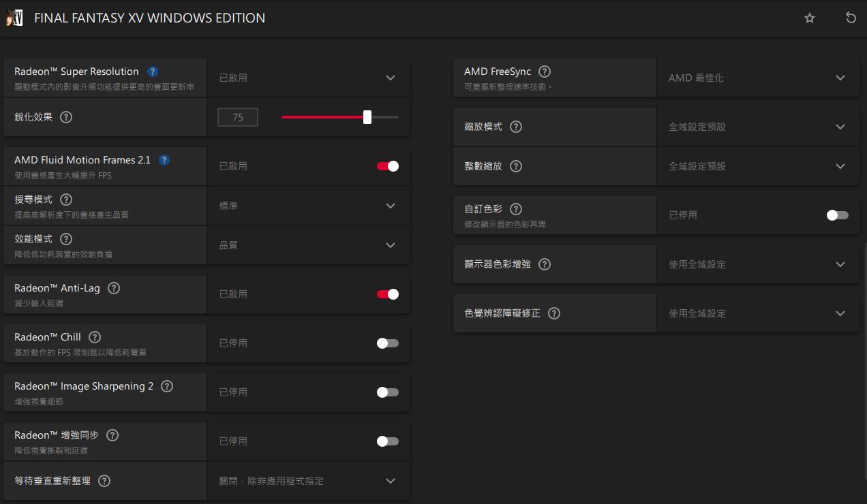
Task: Click the 銳化效果 slider handle
Action: (367, 117)
